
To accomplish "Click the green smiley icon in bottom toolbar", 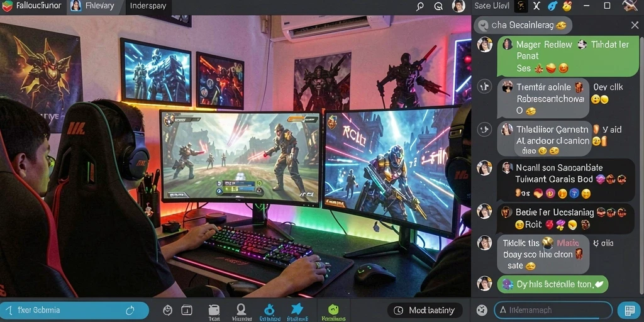I will click(333, 310).
